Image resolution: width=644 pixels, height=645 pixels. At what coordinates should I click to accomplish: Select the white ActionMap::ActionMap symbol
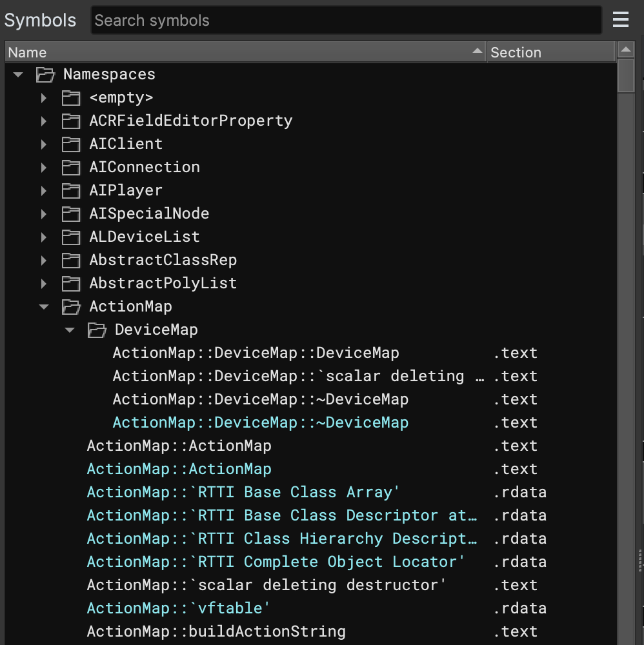click(x=179, y=446)
